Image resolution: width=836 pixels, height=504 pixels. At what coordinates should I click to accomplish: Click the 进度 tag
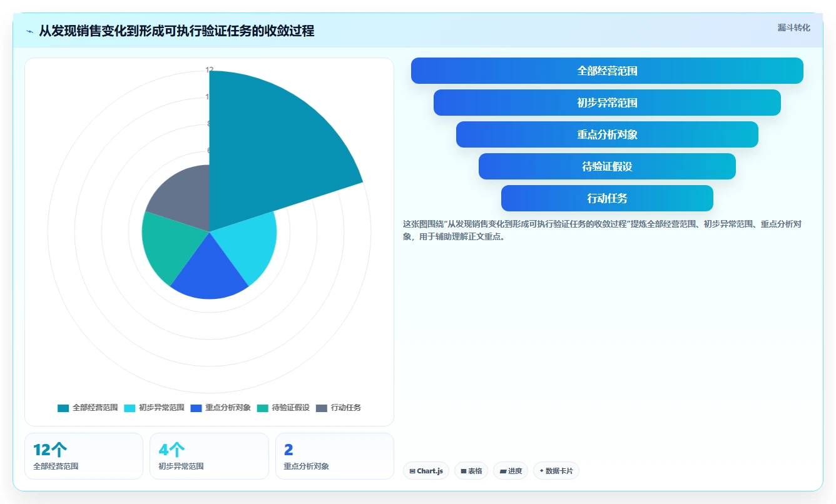(x=511, y=471)
